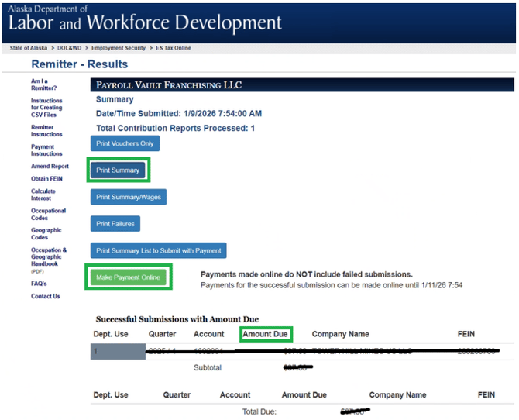Open Print Summary/Wages

[x=129, y=197]
